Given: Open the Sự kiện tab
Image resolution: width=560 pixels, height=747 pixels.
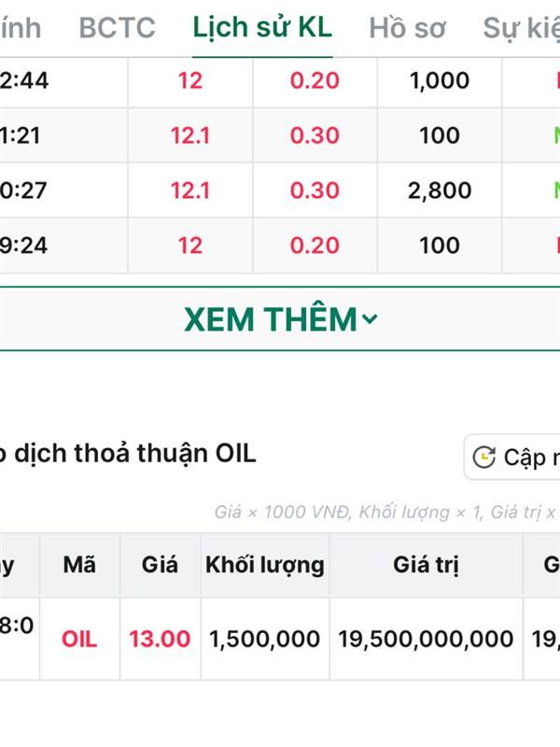Looking at the screenshot, I should point(521,28).
